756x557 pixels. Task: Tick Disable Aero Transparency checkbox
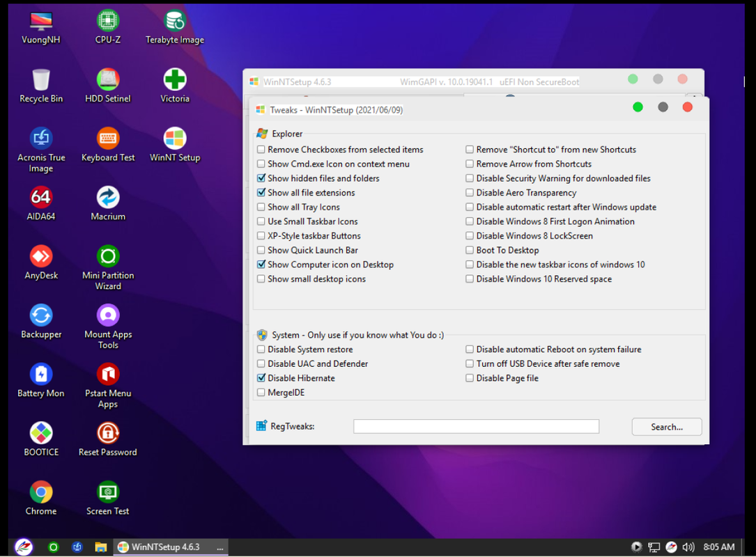coord(469,193)
